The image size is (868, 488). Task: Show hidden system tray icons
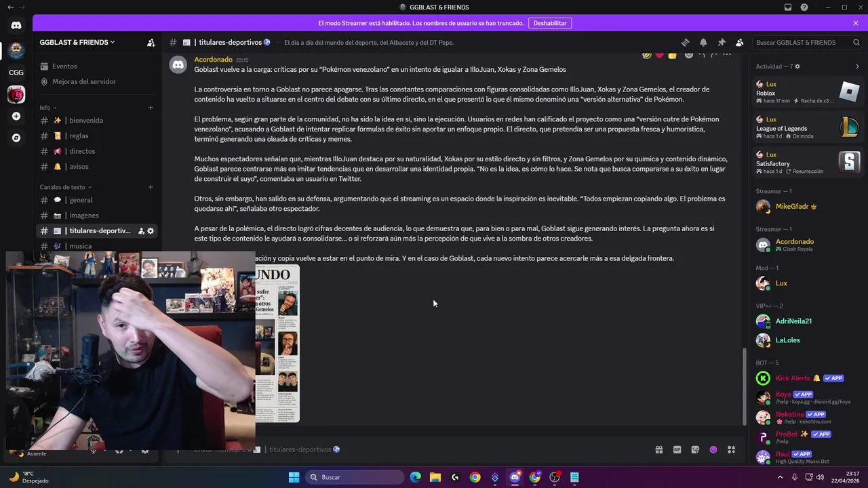tap(780, 477)
